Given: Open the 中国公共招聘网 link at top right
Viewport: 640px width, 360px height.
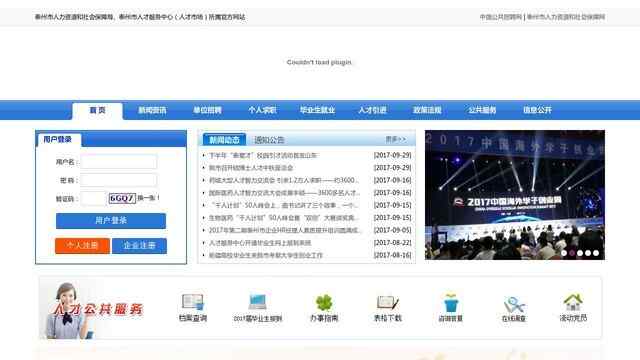Looking at the screenshot, I should (x=501, y=17).
